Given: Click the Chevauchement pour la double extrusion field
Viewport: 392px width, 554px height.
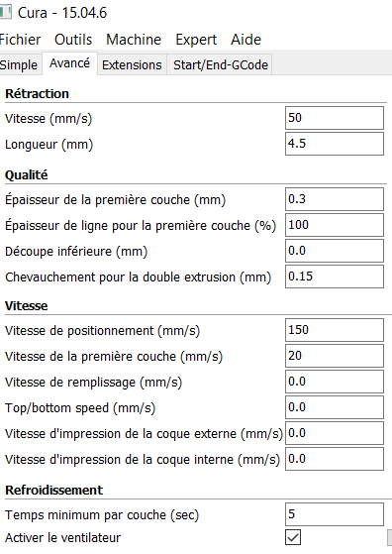Looking at the screenshot, I should click(x=335, y=277).
